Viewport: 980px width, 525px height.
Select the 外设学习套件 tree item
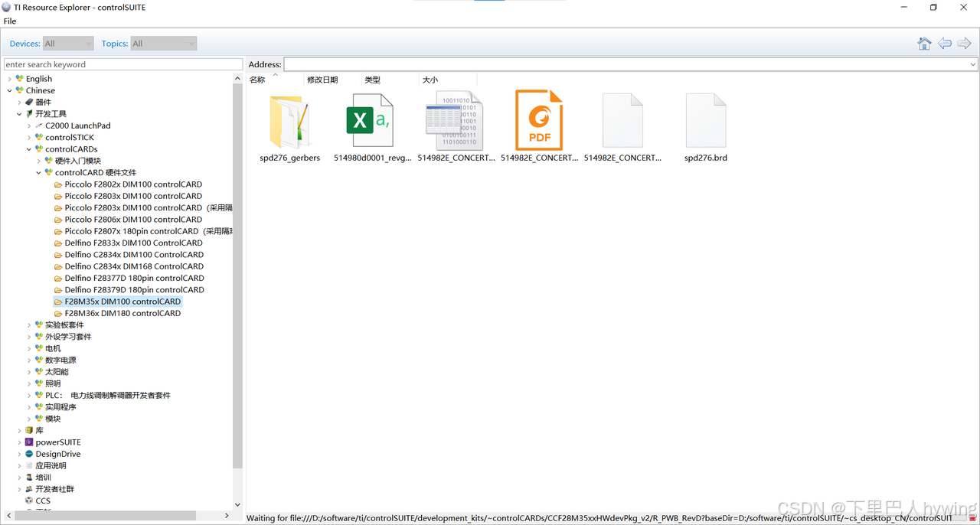pos(68,337)
